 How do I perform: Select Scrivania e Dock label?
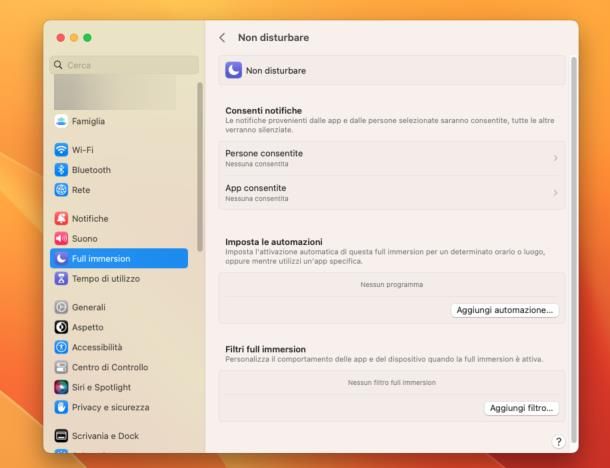click(x=105, y=436)
